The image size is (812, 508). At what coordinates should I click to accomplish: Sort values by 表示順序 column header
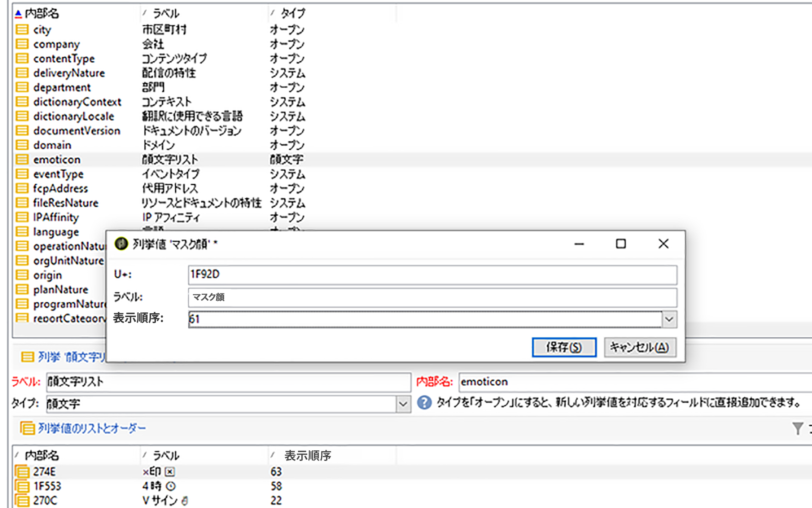(307, 455)
